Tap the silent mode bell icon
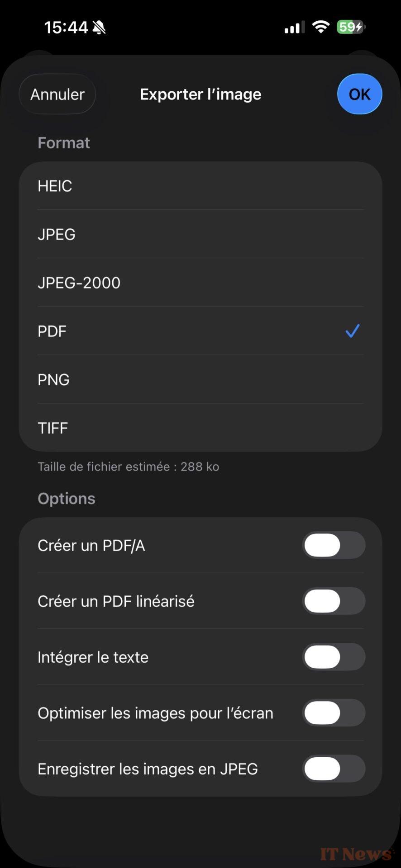 coord(99,28)
